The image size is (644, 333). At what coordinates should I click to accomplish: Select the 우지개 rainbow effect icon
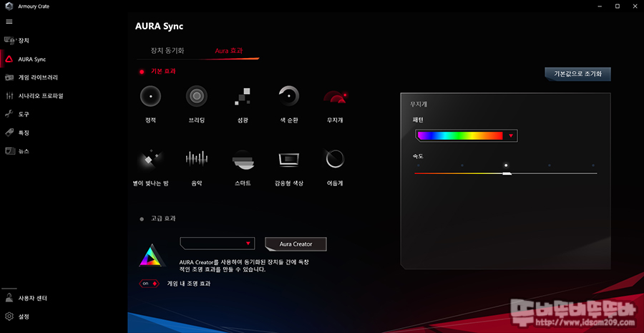click(x=335, y=97)
